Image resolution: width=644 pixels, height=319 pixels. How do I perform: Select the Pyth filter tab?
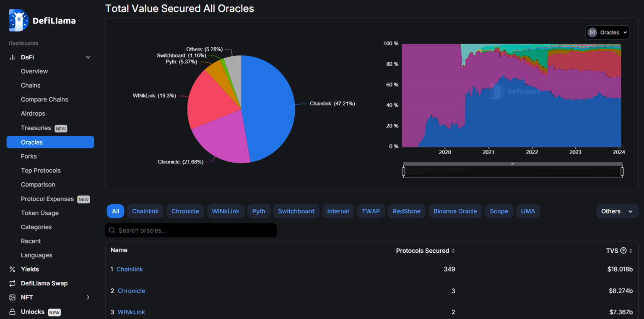point(258,211)
